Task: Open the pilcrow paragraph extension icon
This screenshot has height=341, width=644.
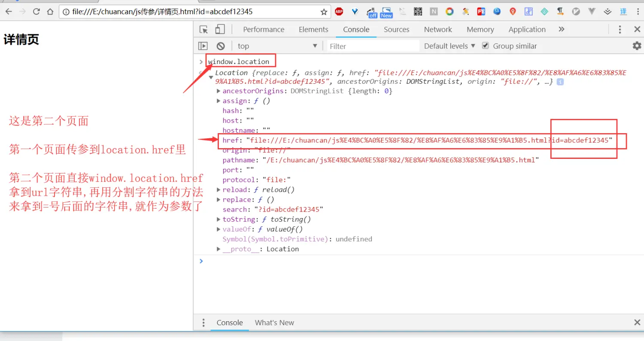Action: coord(560,12)
